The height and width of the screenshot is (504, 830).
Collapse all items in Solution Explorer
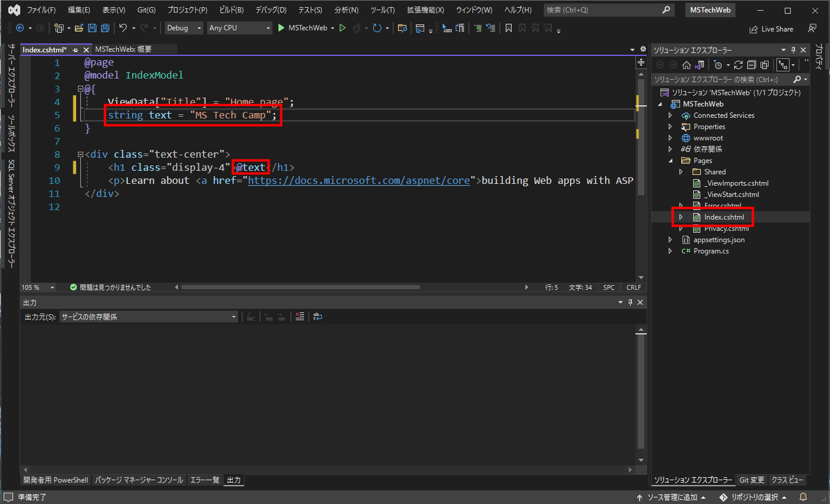click(x=751, y=65)
